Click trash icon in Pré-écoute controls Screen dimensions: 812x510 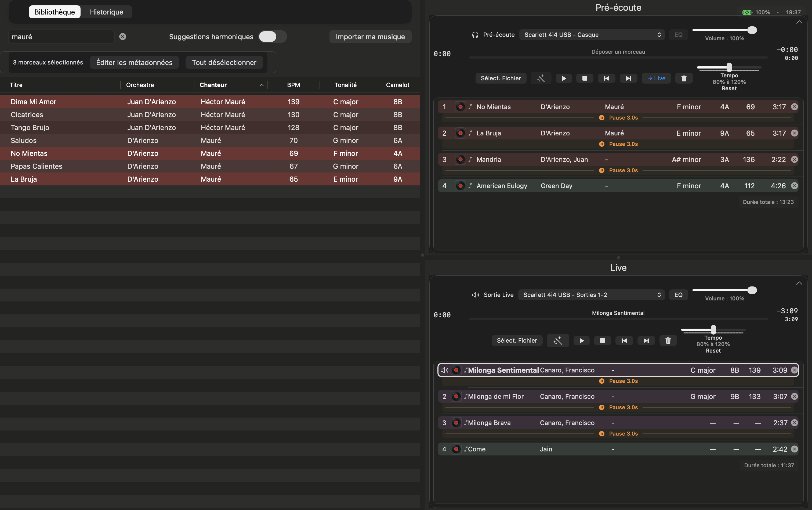(684, 78)
